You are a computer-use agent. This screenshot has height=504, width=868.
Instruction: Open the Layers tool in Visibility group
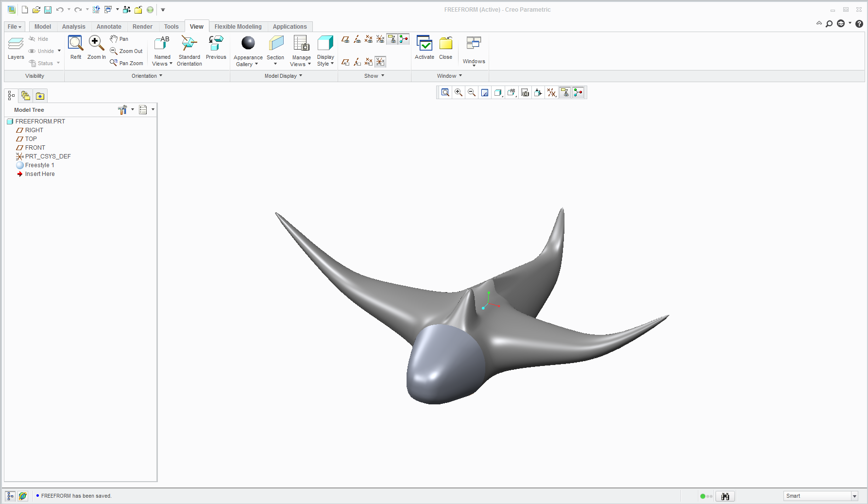tap(16, 48)
